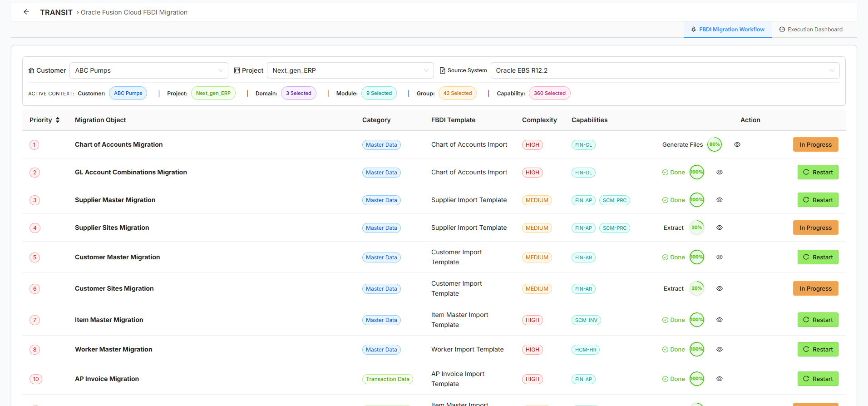Click the back arrow next to TRANSIT

pos(26,12)
